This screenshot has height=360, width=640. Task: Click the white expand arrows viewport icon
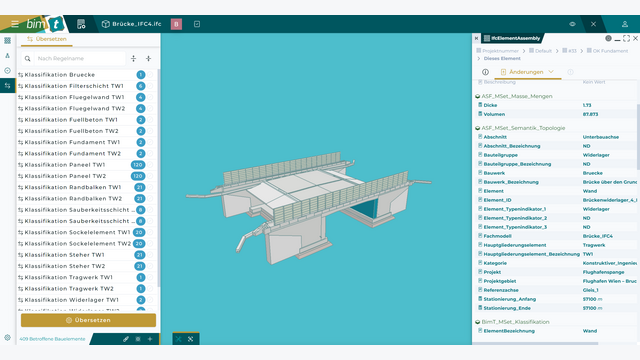pos(191,339)
